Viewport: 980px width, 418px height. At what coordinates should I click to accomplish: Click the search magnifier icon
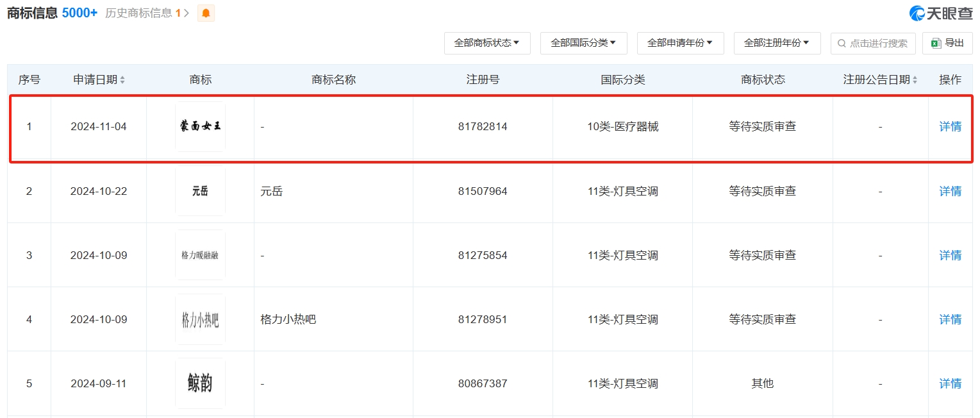tap(842, 44)
